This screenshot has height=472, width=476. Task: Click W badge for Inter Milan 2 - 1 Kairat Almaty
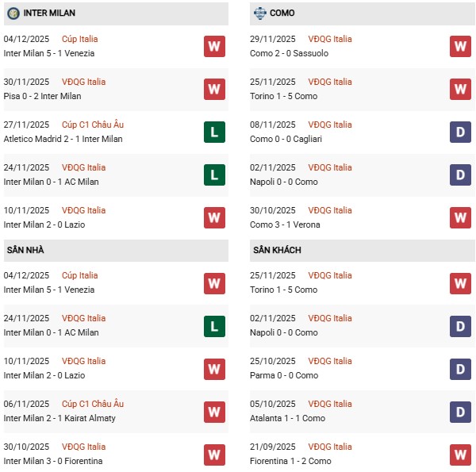pos(214,411)
